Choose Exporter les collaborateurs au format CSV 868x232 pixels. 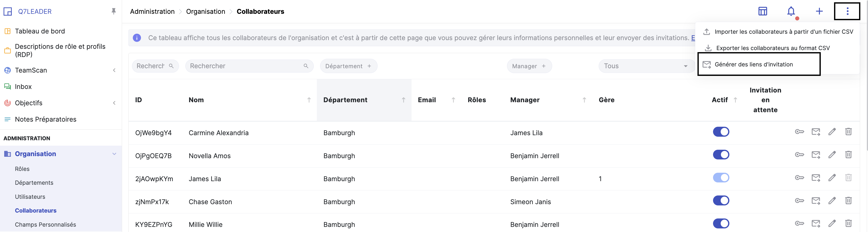pyautogui.click(x=773, y=48)
